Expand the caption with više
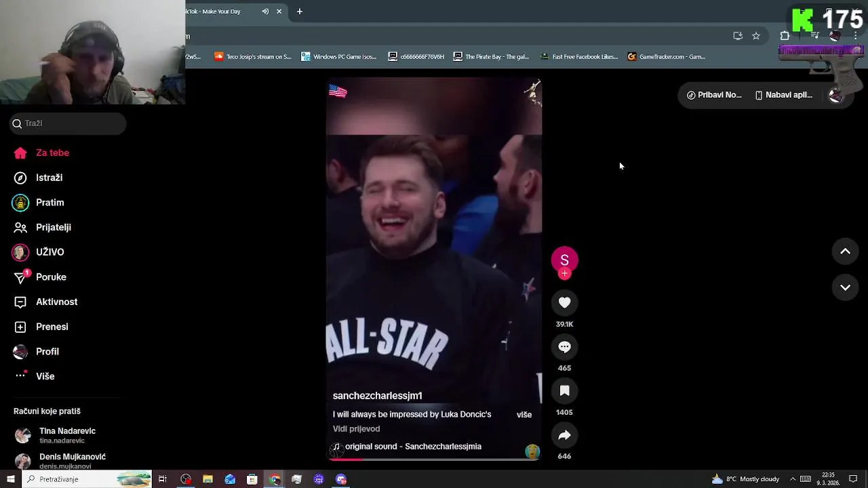 pyautogui.click(x=524, y=414)
